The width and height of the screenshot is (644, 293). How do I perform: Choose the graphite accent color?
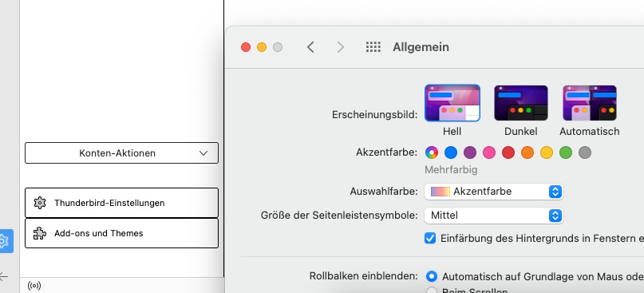[585, 152]
